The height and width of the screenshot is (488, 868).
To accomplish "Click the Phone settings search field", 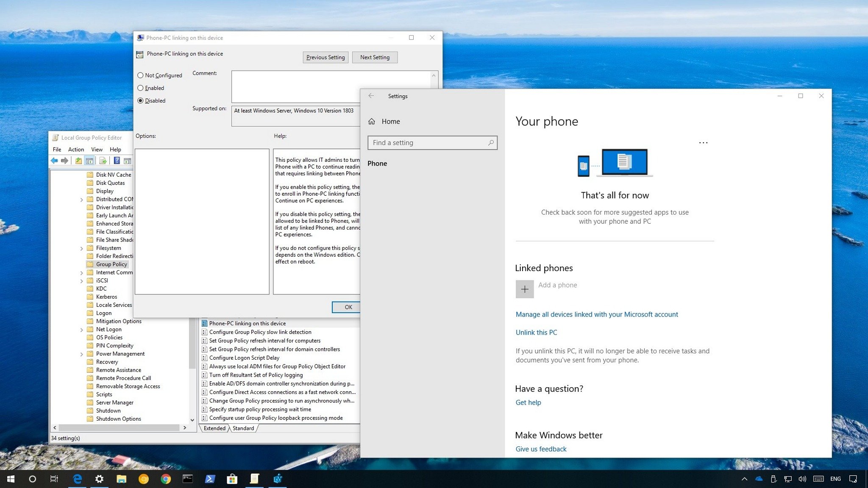I will click(x=432, y=142).
